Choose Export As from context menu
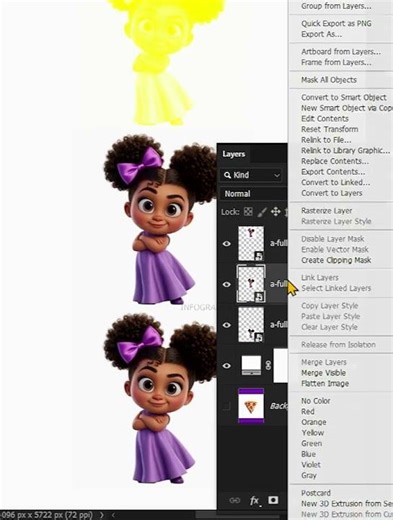 (321, 34)
